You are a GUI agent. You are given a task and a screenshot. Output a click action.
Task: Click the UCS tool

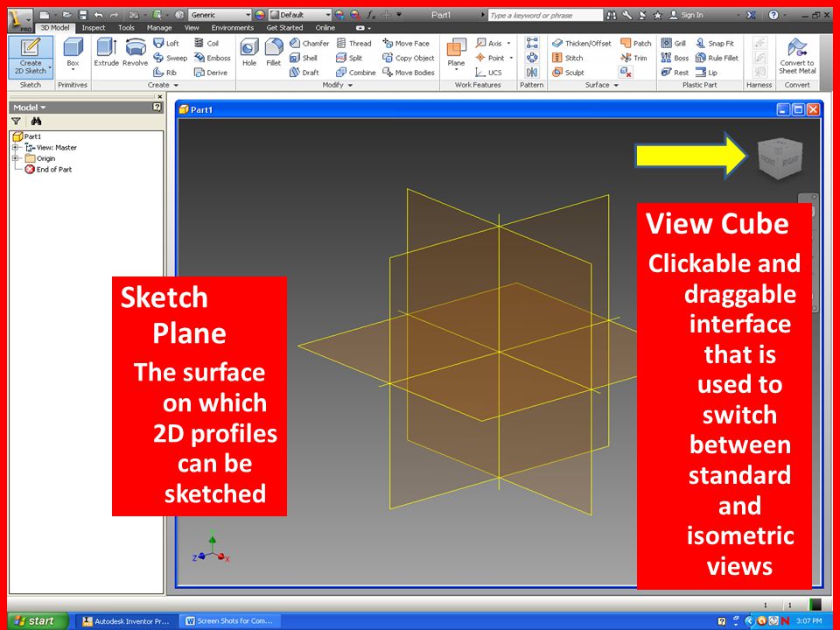click(x=488, y=73)
